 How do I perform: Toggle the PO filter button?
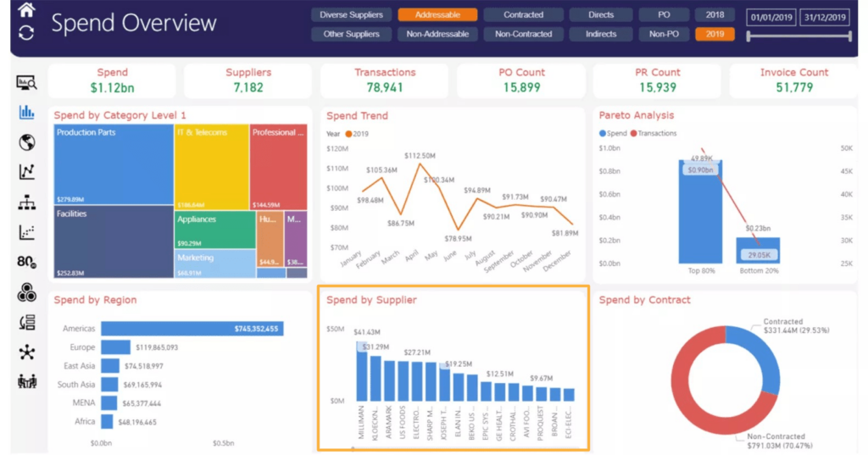click(664, 15)
